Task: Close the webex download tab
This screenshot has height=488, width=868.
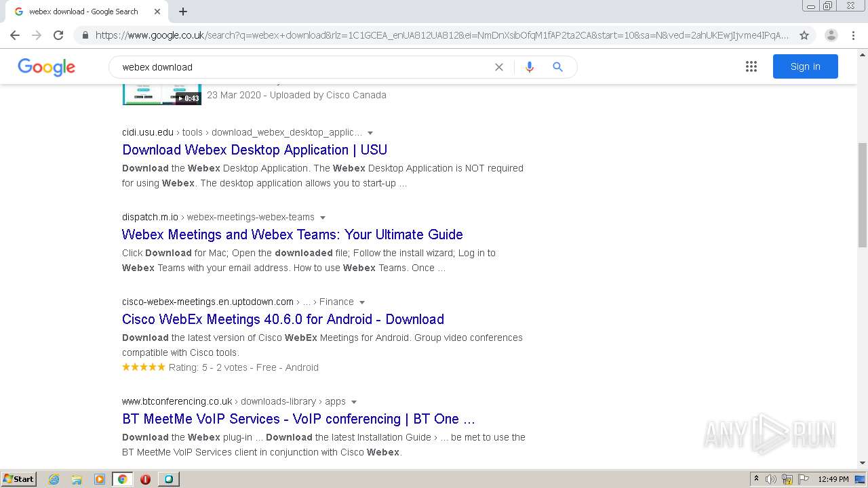Action: click(x=157, y=12)
